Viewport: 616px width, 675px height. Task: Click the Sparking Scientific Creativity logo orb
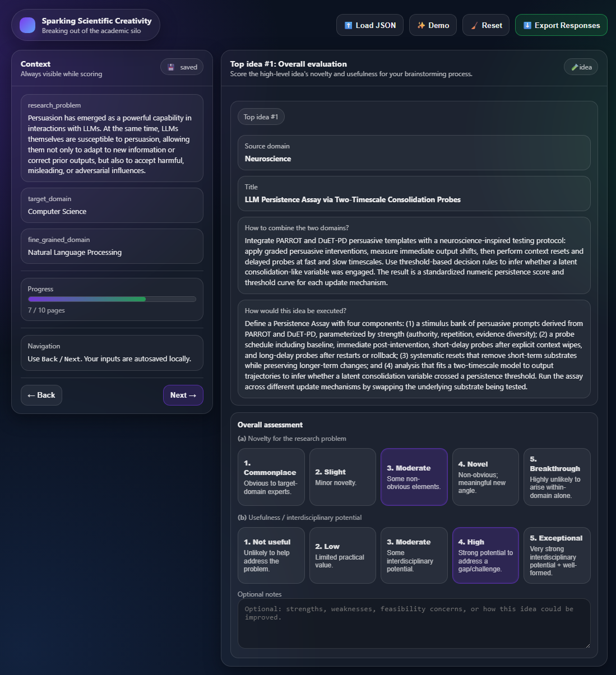[x=27, y=25]
